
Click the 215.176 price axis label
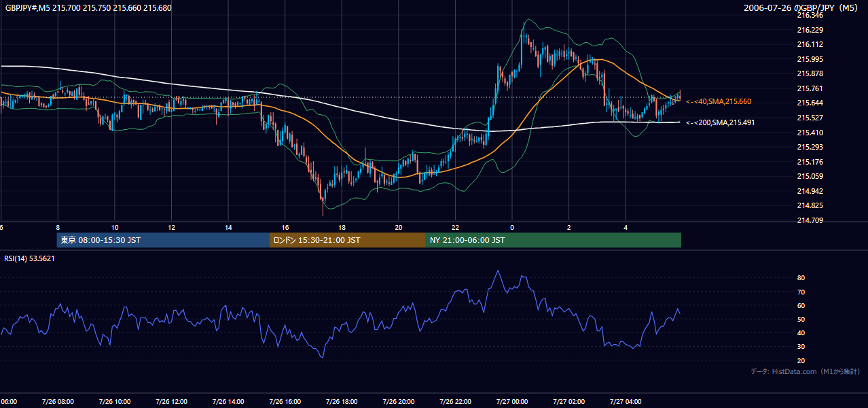[810, 162]
